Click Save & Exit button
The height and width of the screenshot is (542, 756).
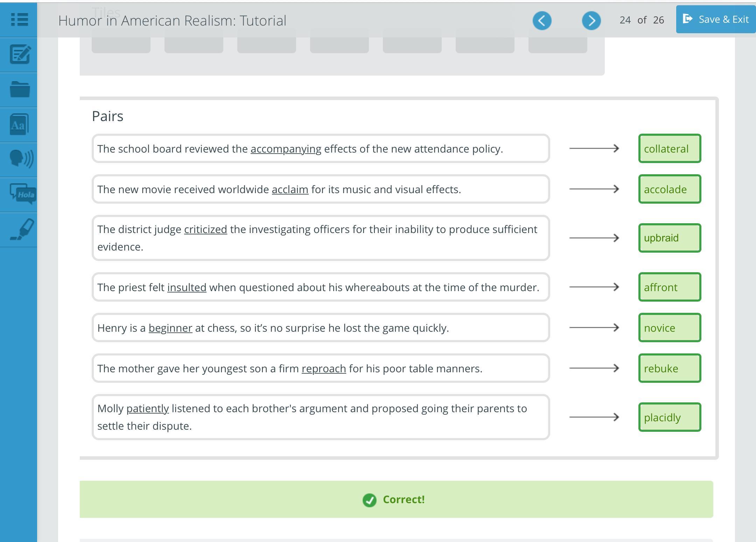[x=715, y=19]
